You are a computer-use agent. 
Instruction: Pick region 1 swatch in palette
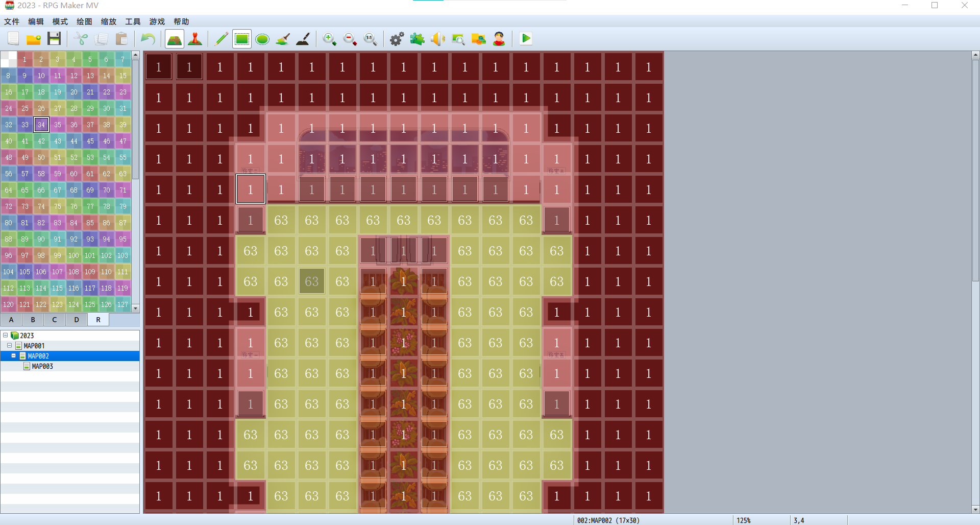[25, 59]
